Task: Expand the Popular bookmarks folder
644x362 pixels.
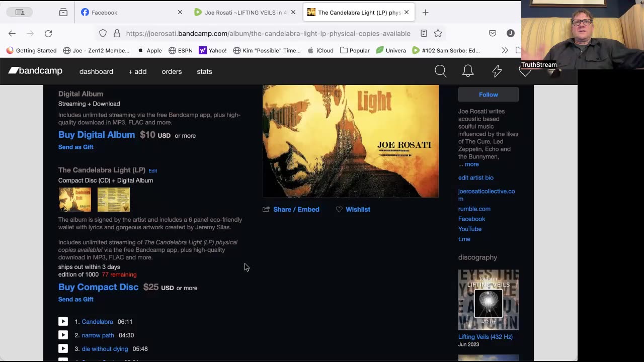Action: 355,50
